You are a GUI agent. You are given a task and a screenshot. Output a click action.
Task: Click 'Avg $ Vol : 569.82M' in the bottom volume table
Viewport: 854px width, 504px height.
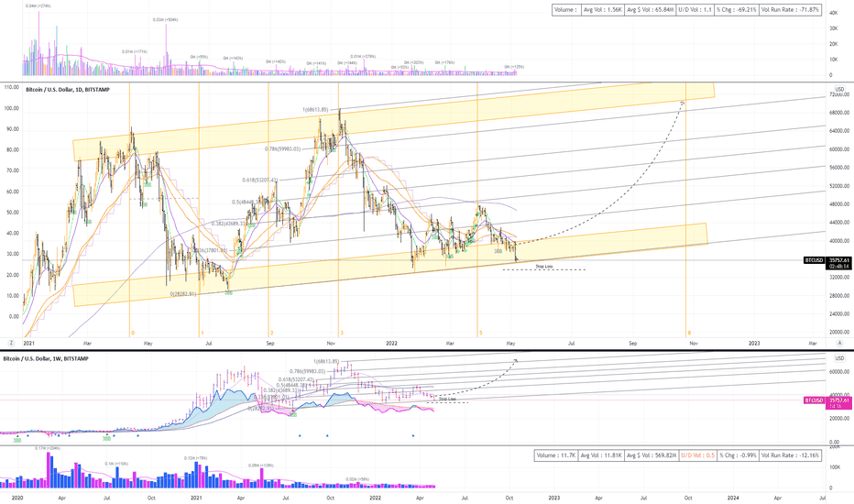point(651,455)
